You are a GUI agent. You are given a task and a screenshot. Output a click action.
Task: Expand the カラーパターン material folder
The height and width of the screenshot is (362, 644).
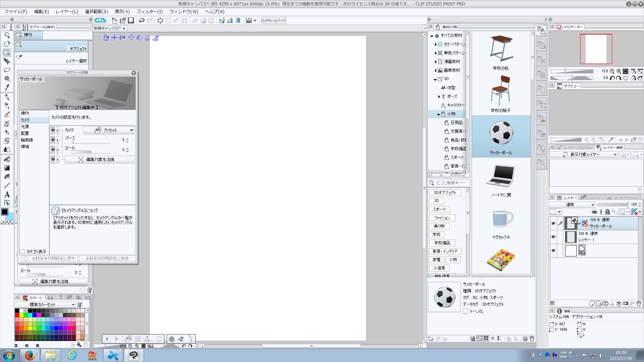[x=436, y=44]
